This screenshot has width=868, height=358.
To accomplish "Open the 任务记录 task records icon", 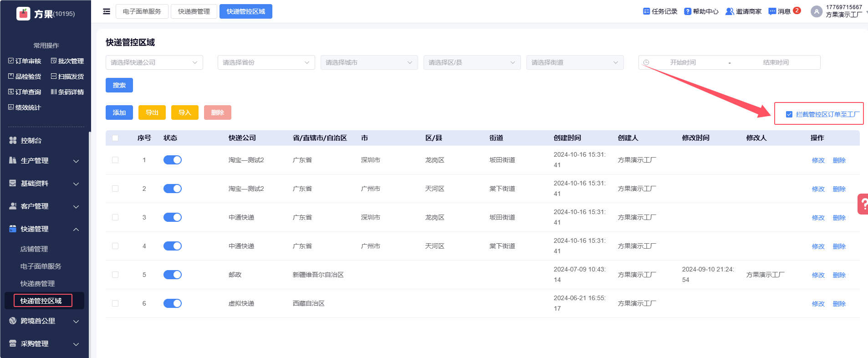I will (x=646, y=11).
